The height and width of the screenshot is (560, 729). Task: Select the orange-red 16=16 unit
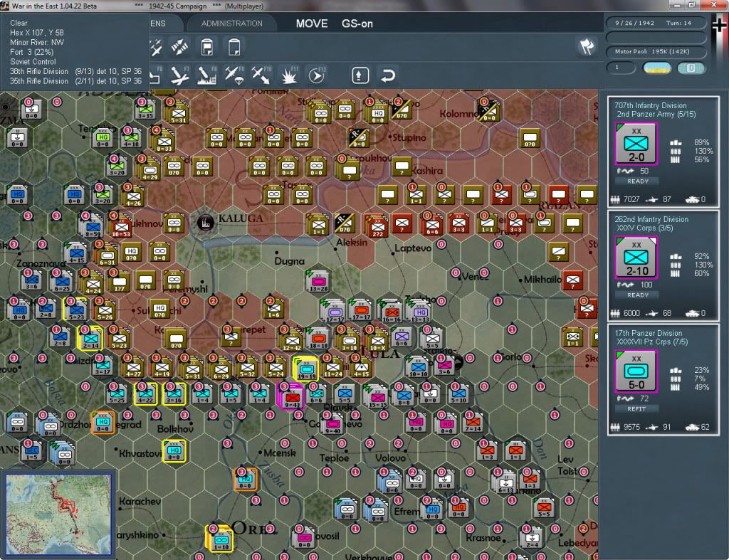[x=392, y=312]
